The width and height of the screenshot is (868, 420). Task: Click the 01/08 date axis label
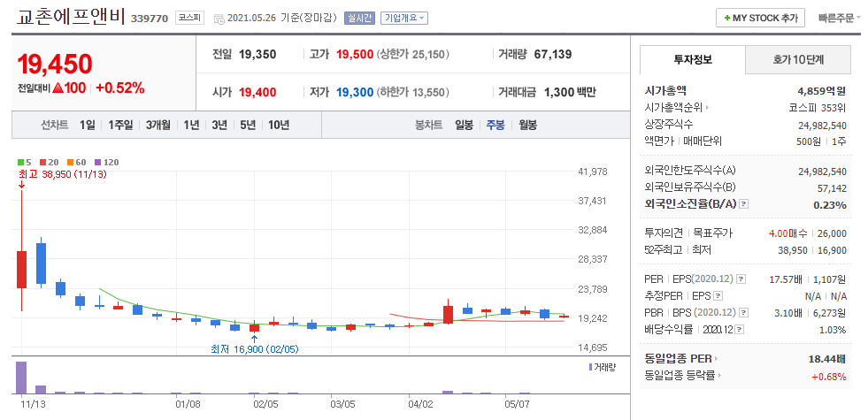[x=188, y=404]
